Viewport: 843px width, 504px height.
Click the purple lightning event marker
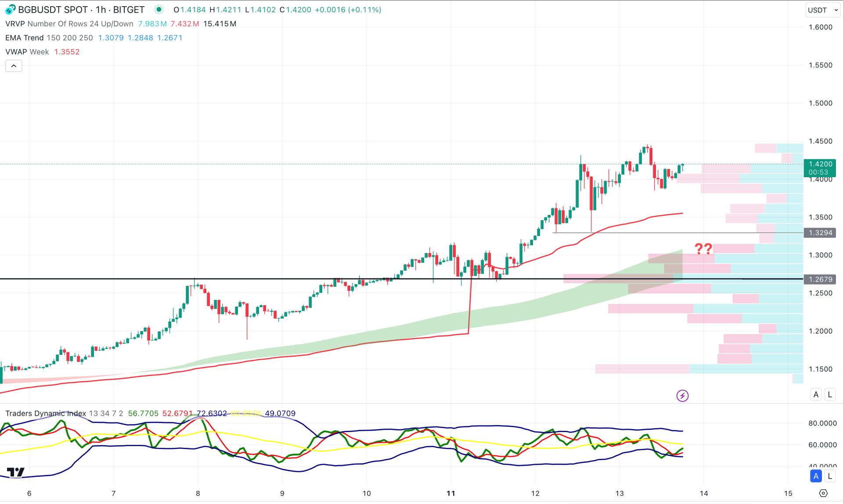[682, 396]
